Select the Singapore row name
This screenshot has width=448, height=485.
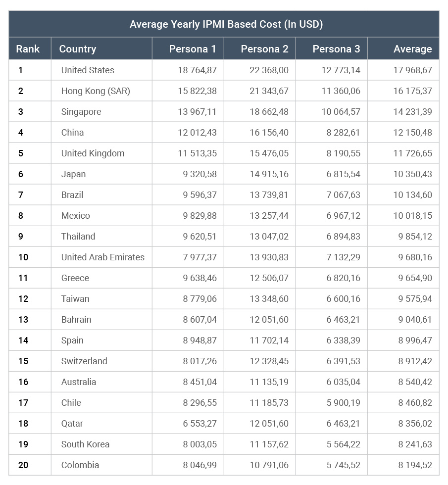tap(81, 112)
